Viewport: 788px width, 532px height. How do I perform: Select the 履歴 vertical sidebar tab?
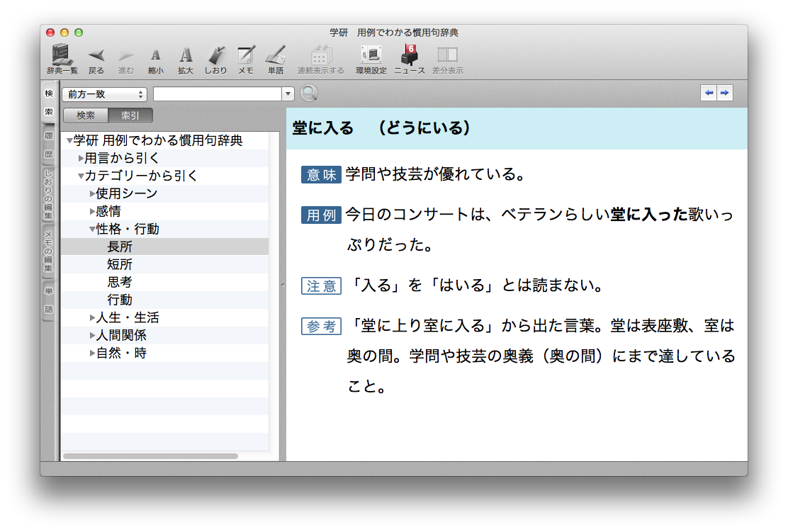48,144
